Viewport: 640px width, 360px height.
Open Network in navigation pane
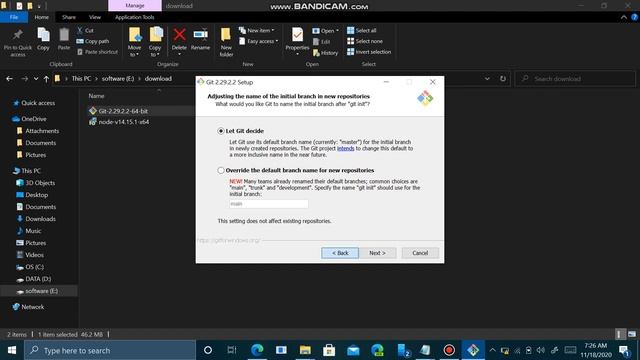point(32,307)
